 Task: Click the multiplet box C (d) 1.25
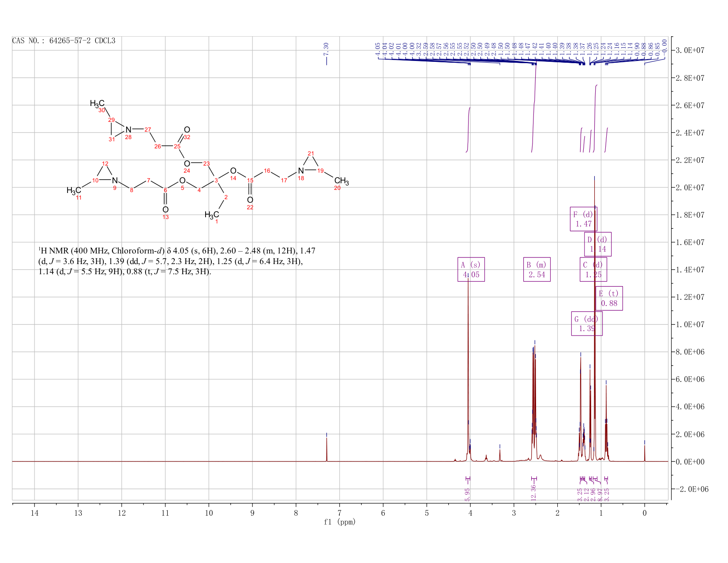[593, 269]
